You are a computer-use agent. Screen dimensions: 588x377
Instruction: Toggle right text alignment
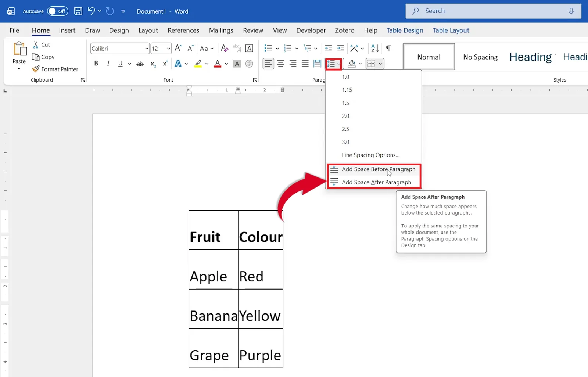pyautogui.click(x=293, y=64)
